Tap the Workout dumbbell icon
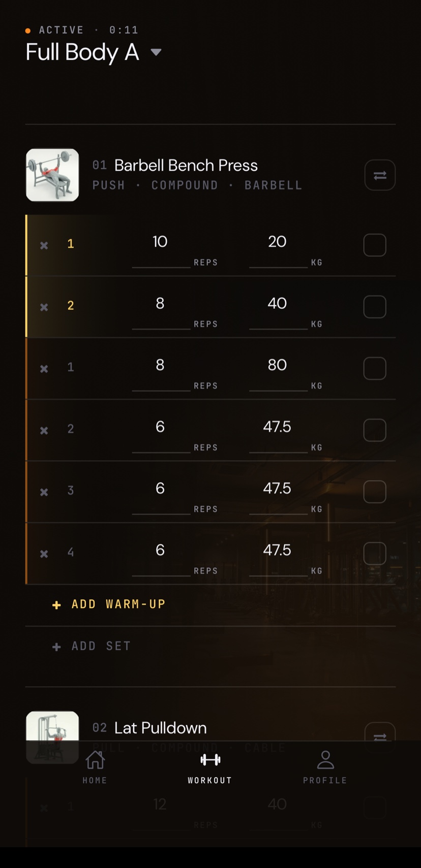The height and width of the screenshot is (868, 421). [x=210, y=760]
